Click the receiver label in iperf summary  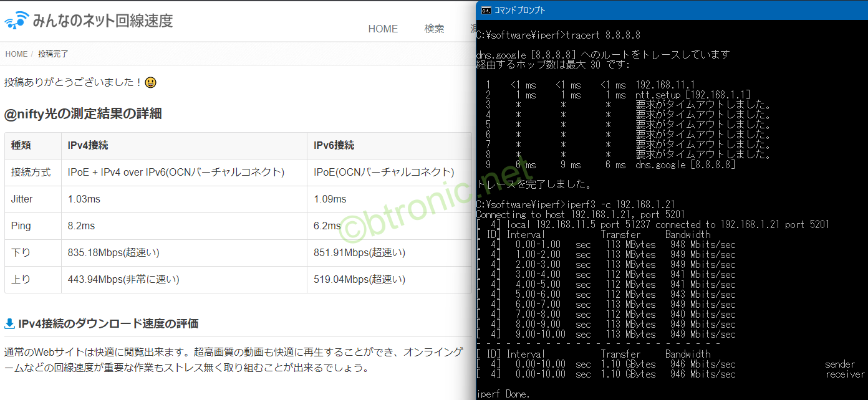pyautogui.click(x=845, y=374)
